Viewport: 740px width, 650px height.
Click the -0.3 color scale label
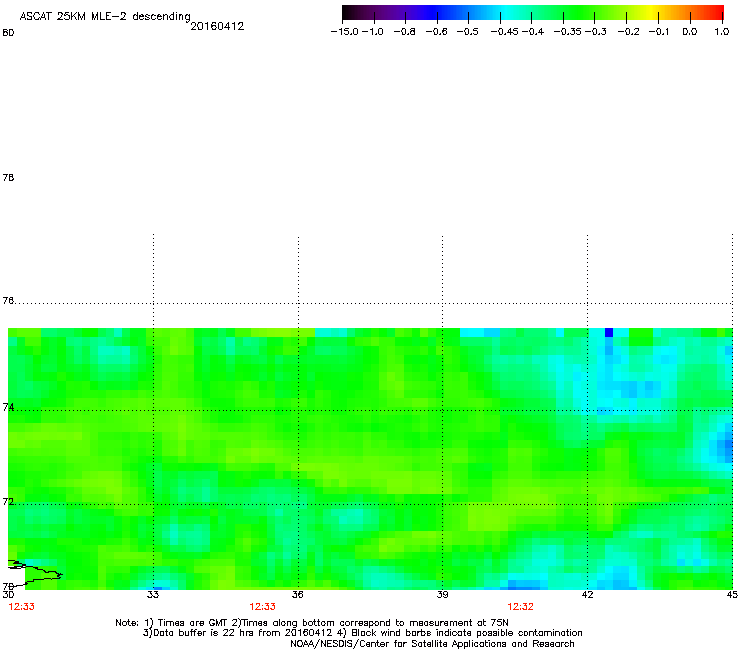(596, 32)
